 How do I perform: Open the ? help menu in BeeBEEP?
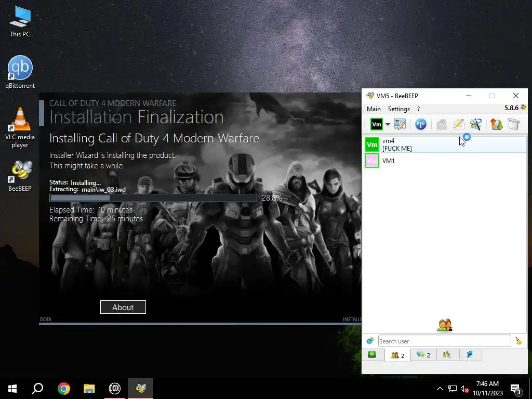pyautogui.click(x=418, y=109)
